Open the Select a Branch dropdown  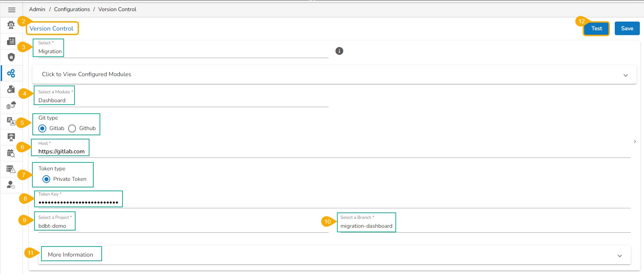[x=484, y=226]
